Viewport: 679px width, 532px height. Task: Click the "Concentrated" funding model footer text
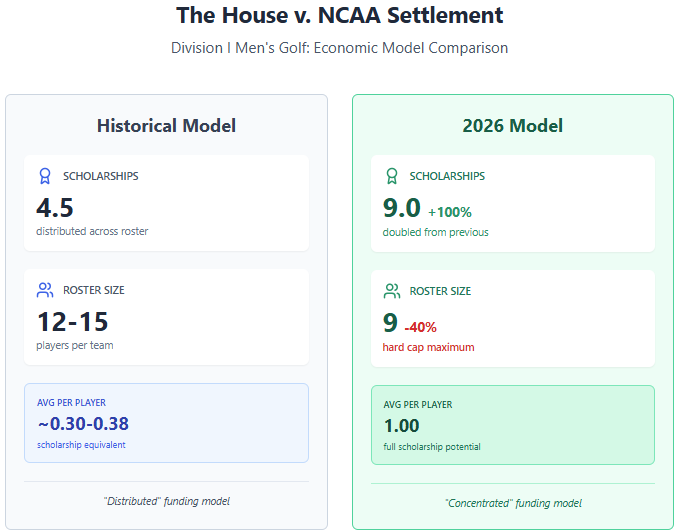tap(513, 503)
